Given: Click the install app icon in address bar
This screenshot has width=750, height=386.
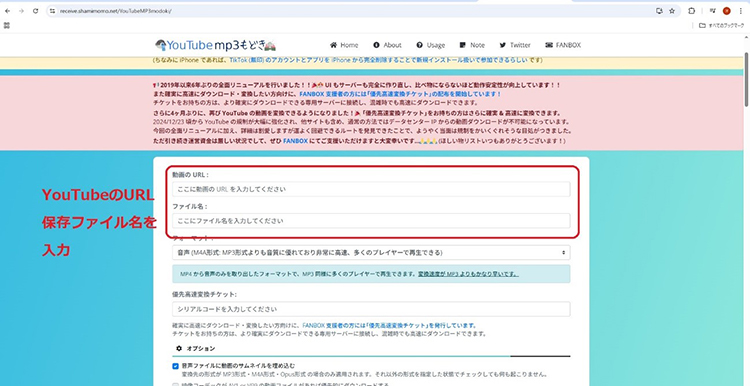Looking at the screenshot, I should pyautogui.click(x=660, y=11).
